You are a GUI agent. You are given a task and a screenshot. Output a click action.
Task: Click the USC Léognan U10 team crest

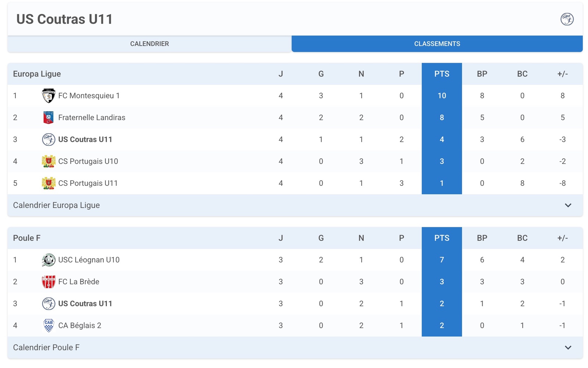point(49,260)
